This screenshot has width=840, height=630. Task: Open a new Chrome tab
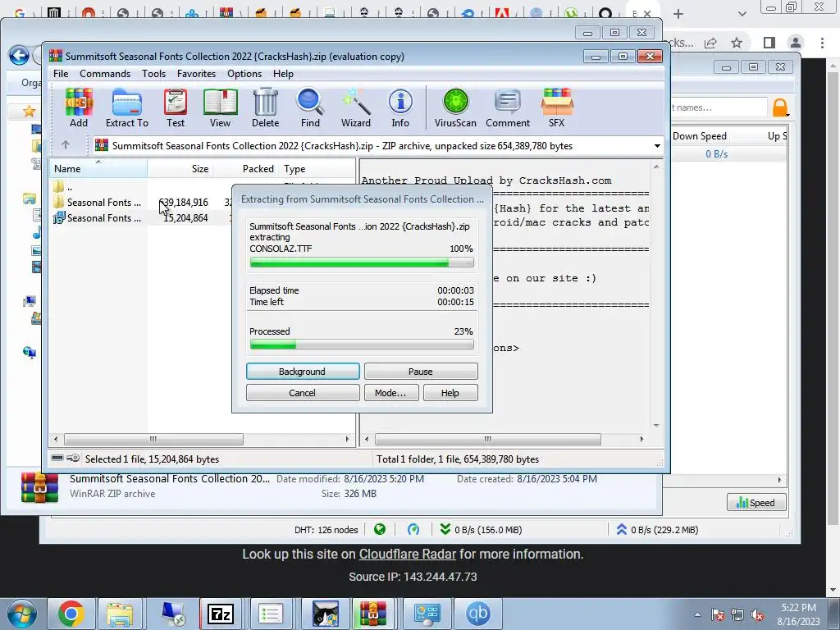(678, 14)
